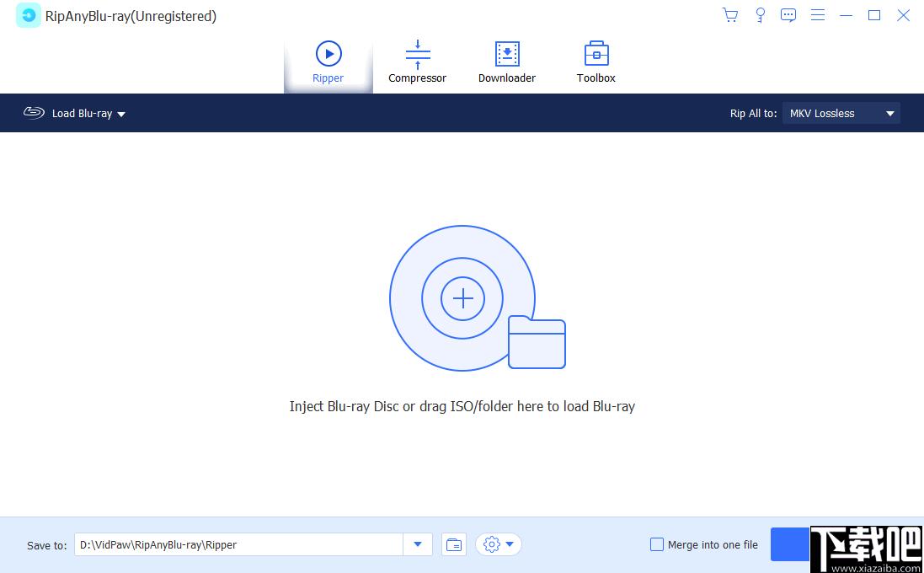Go to the Toolbox tab
Screen dimensions: 924x573
click(596, 62)
